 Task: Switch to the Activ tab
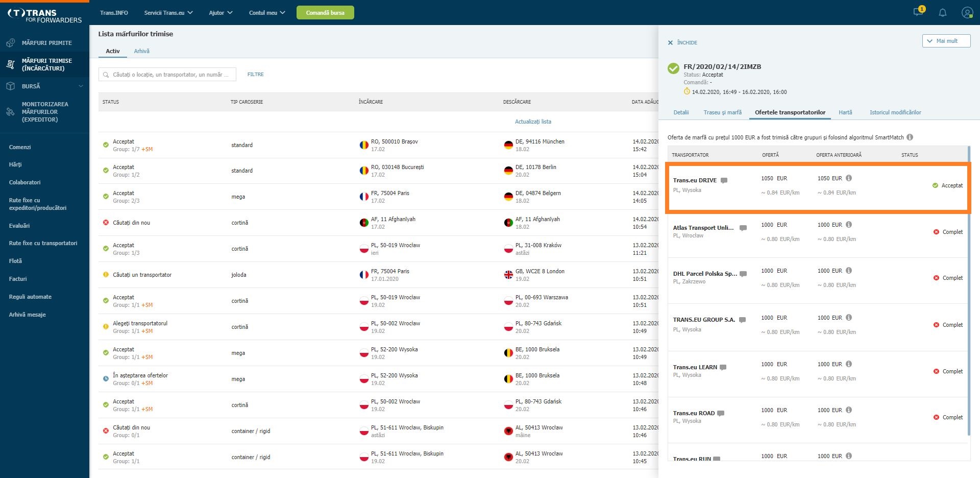tap(113, 51)
